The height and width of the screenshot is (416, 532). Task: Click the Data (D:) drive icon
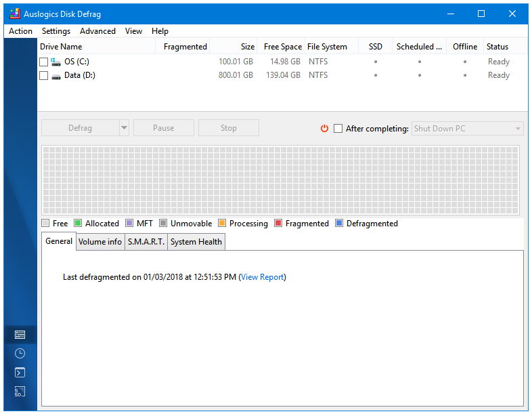click(x=56, y=76)
